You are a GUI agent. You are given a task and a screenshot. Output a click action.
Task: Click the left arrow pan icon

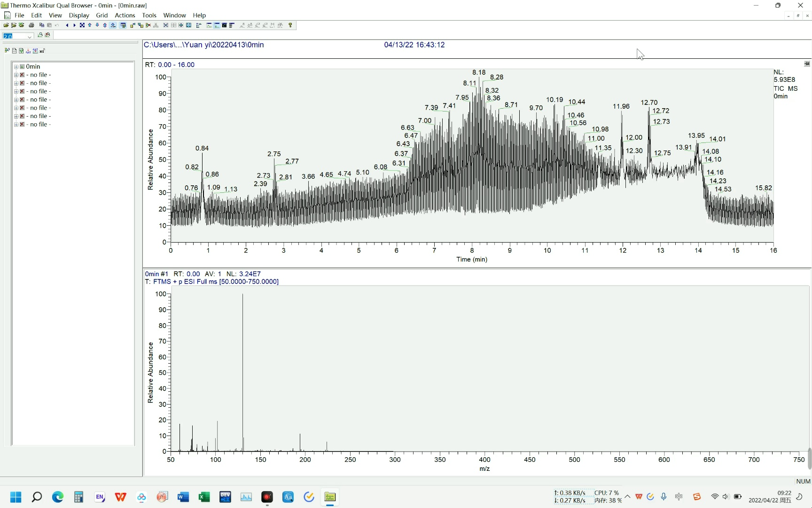pos(67,25)
